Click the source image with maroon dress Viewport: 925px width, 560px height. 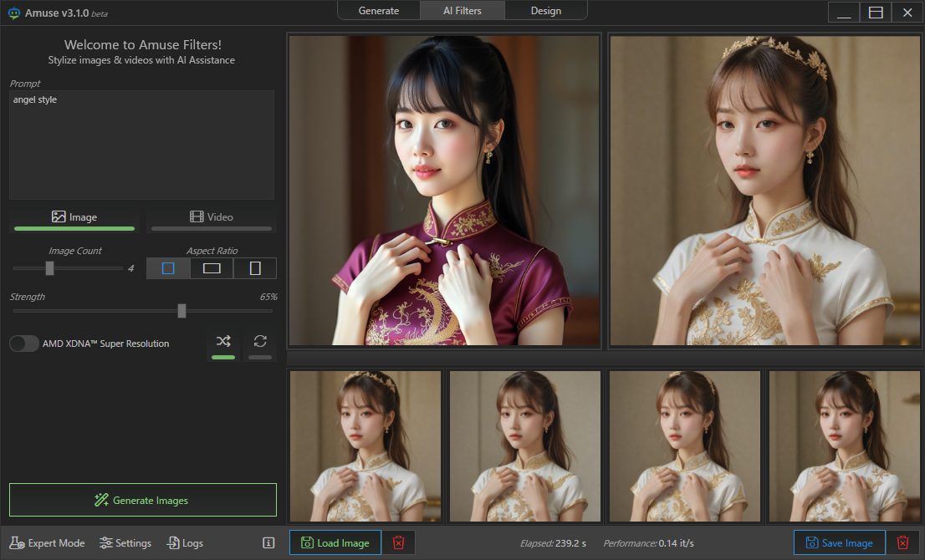444,191
